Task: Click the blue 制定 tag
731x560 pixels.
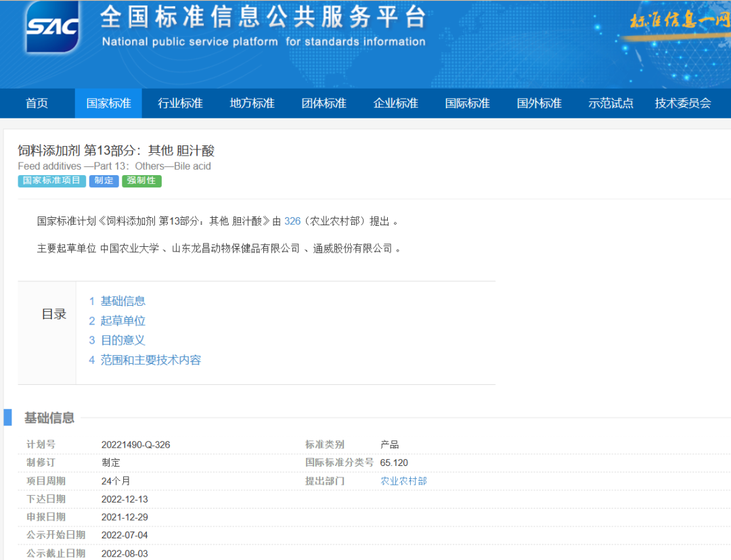Action: pyautogui.click(x=104, y=181)
